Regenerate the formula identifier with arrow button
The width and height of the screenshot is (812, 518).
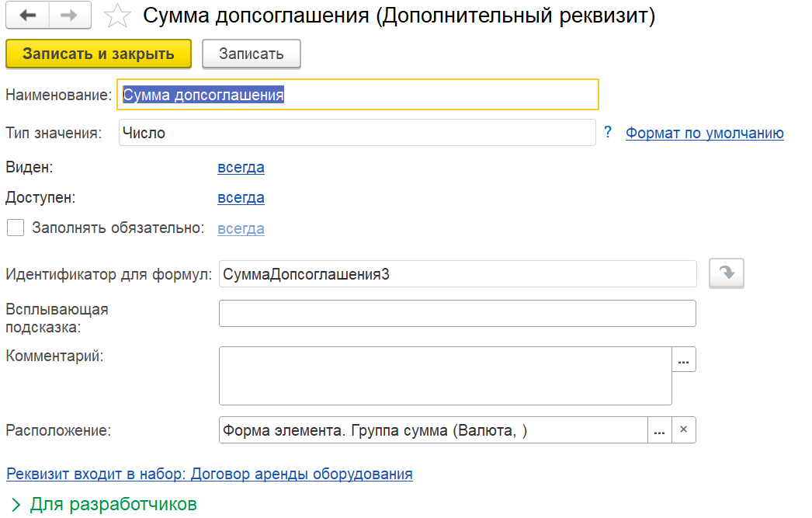(726, 274)
